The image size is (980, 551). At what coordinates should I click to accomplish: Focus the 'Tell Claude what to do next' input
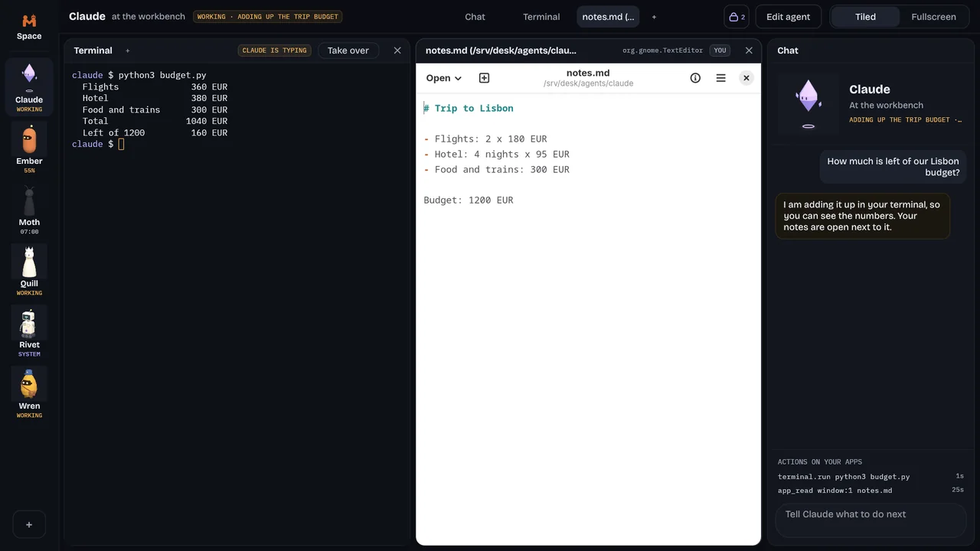tap(871, 520)
